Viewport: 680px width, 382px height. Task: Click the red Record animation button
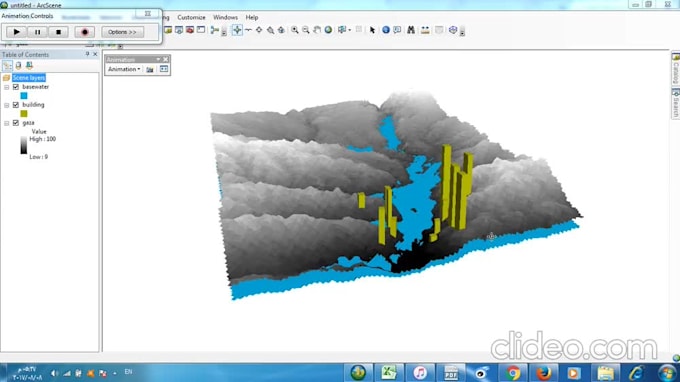tap(85, 32)
